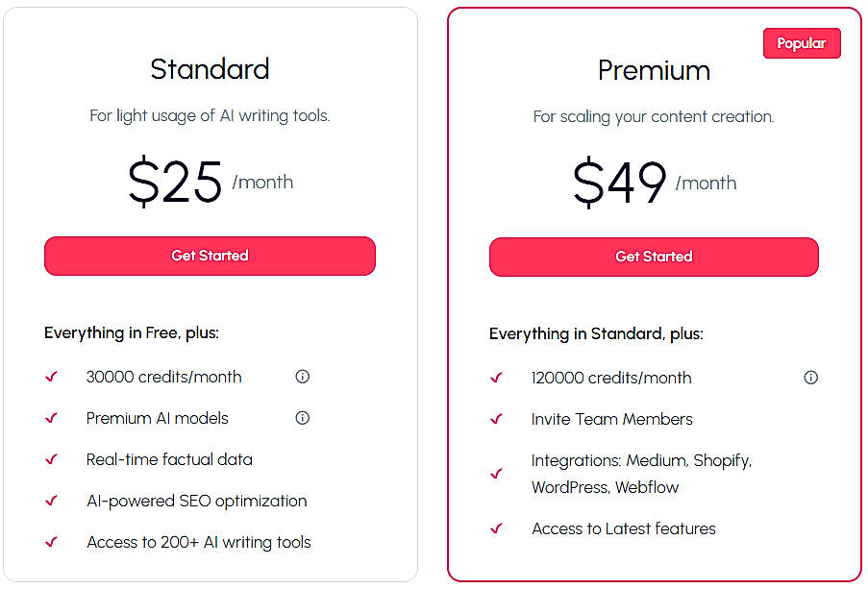
Task: Click info icon next to Premium AI models
Action: [x=302, y=418]
